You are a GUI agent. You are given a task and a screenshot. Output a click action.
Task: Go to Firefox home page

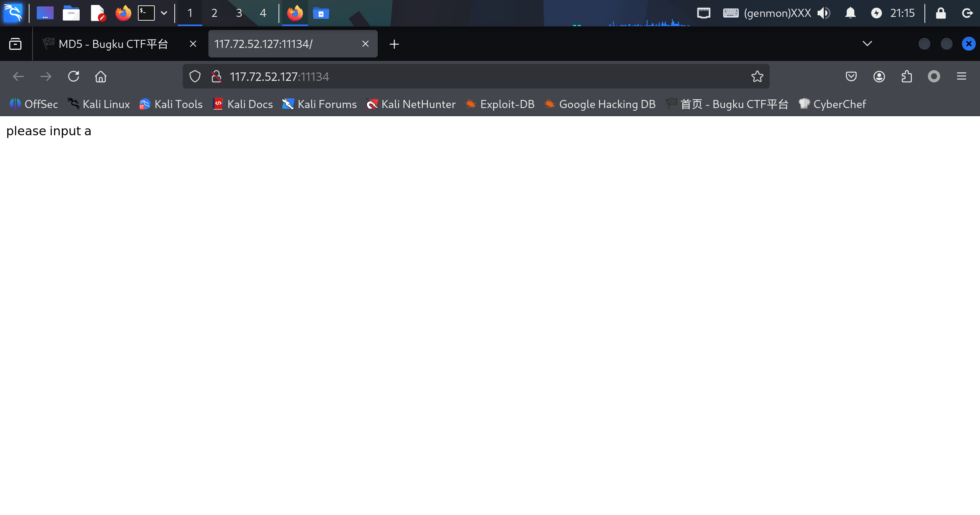tap(101, 77)
